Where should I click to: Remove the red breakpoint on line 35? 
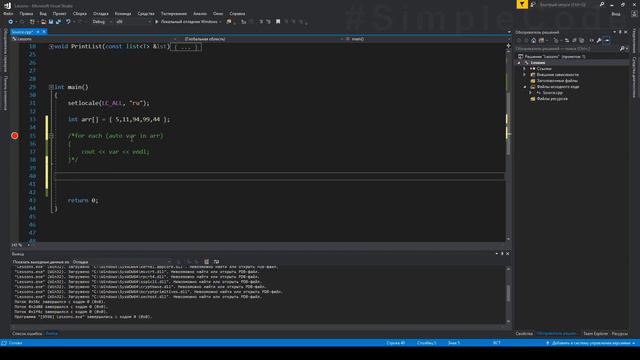click(15, 136)
